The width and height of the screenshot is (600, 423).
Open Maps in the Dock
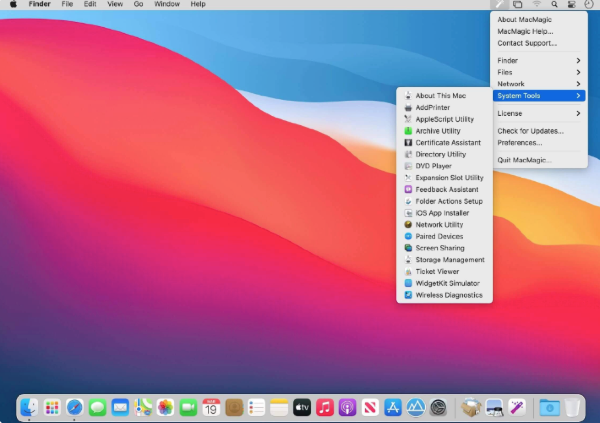pos(143,407)
